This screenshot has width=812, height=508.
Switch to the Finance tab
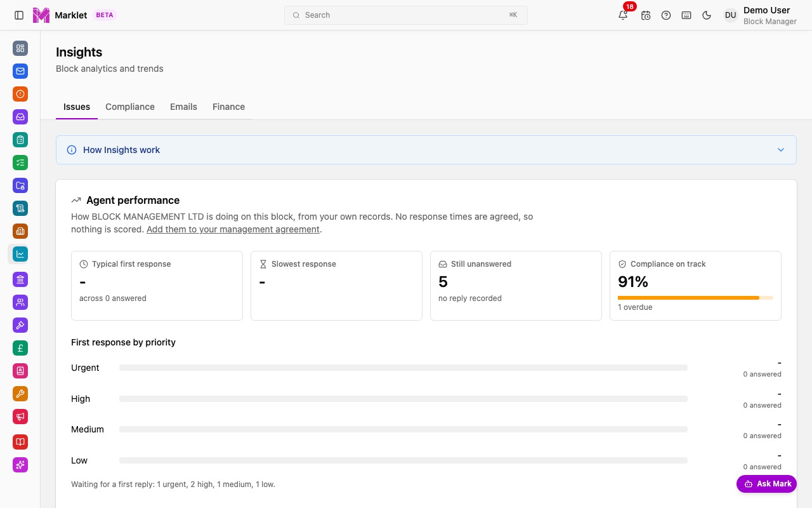228,107
